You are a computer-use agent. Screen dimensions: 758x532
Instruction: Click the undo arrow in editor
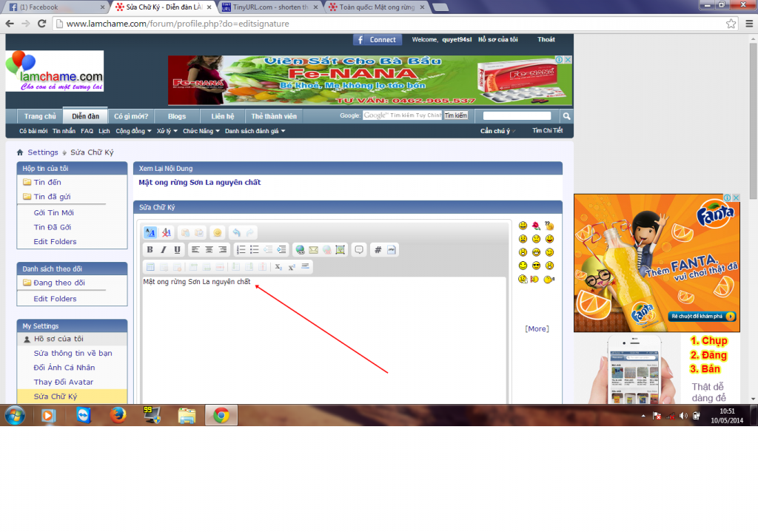236,232
